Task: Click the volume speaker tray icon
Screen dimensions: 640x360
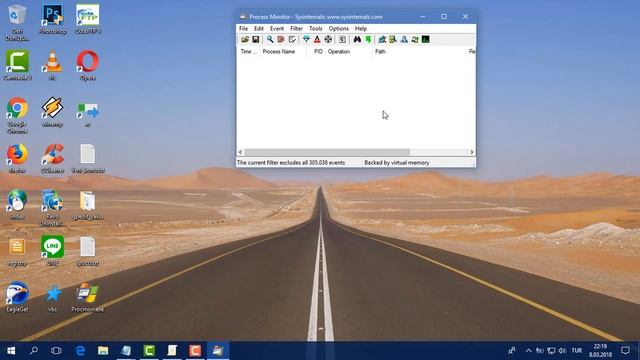Action: pos(562,351)
